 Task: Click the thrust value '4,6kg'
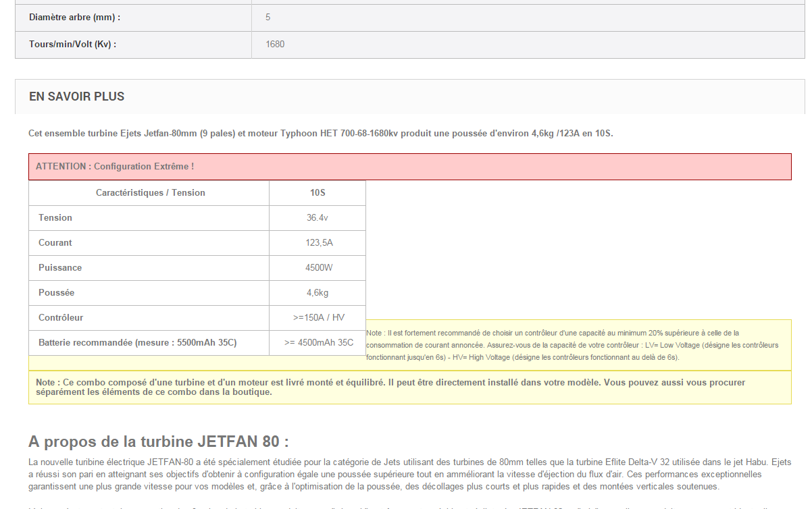318,292
